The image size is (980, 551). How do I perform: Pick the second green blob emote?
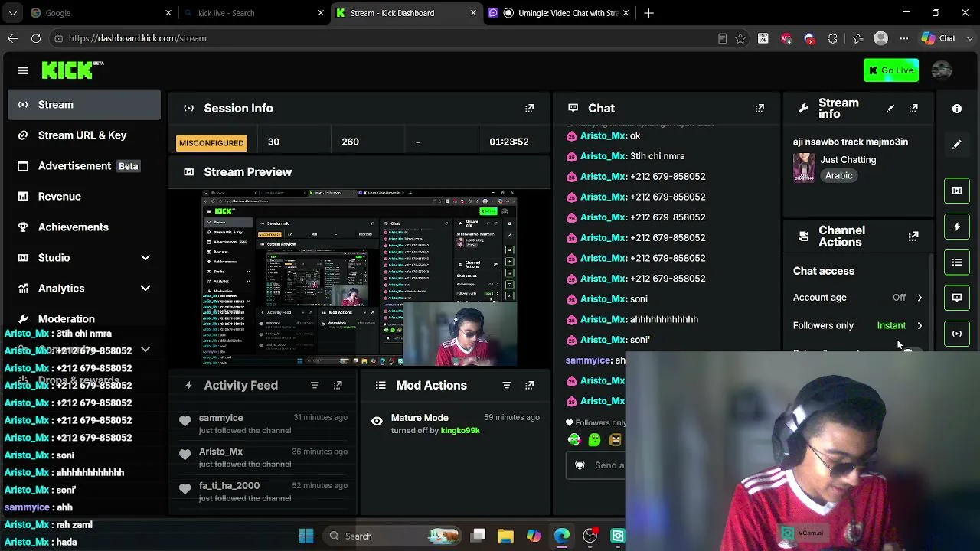tap(595, 439)
